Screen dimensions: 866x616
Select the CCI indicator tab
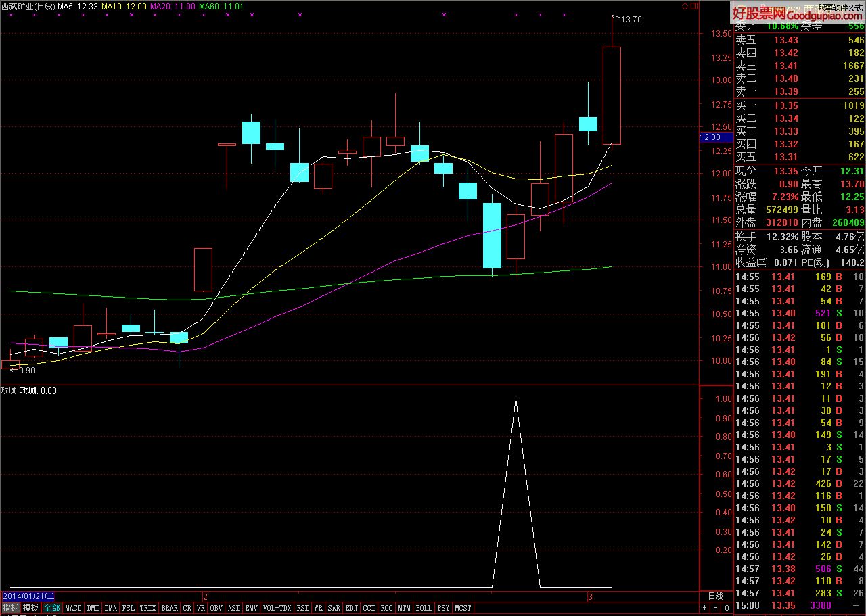pyautogui.click(x=369, y=608)
